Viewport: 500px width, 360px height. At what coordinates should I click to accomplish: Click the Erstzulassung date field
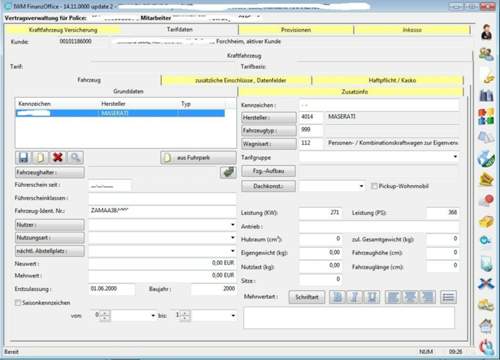[x=112, y=289]
